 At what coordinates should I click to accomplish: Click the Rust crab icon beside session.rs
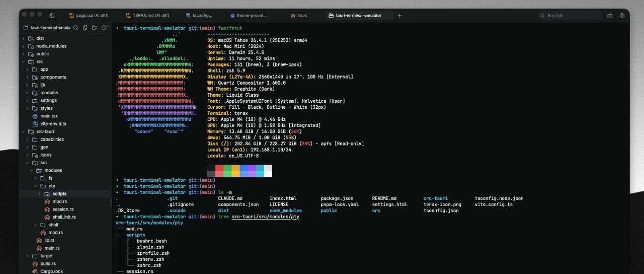pyautogui.click(x=47, y=209)
